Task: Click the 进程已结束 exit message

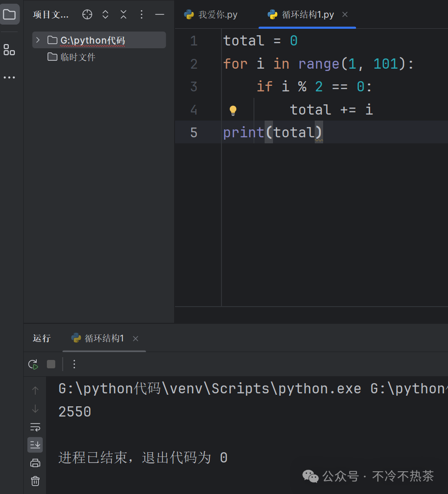Action: [x=143, y=457]
